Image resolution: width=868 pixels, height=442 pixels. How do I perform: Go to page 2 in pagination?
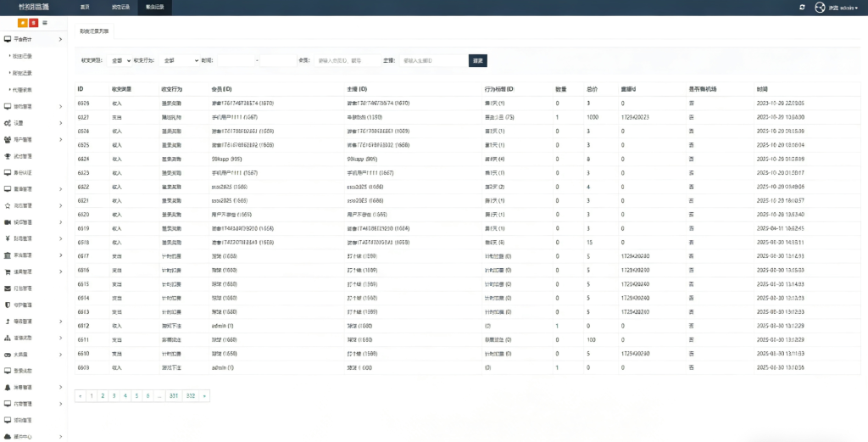pos(103,395)
